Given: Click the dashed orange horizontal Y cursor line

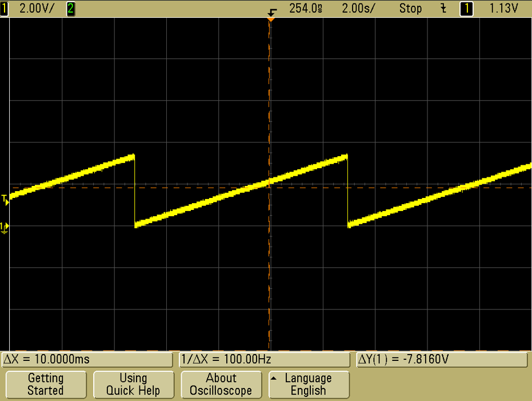Looking at the screenshot, I should click(x=400, y=188).
